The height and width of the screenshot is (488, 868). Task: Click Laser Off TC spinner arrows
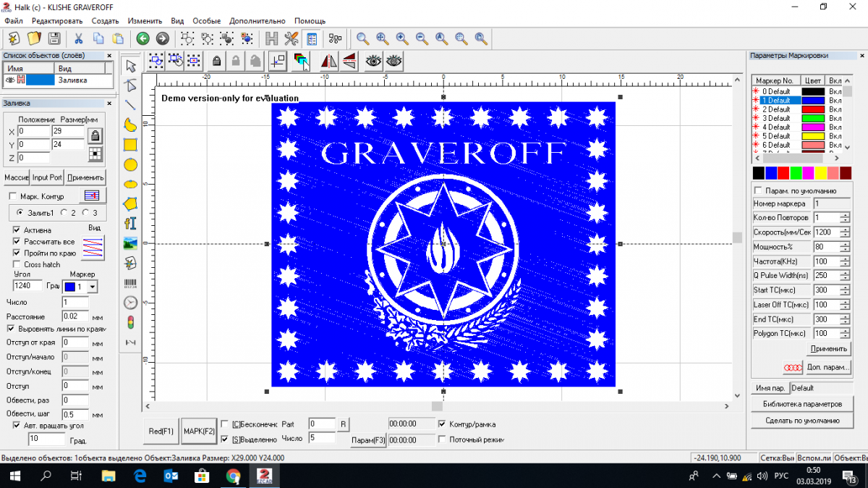(x=845, y=305)
